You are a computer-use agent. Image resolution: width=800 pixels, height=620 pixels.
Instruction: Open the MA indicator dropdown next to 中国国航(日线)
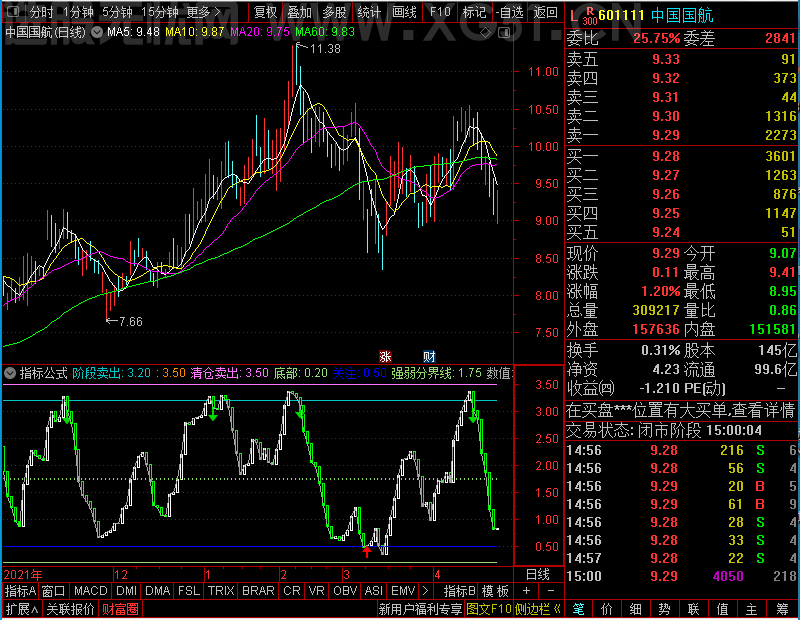click(x=97, y=32)
